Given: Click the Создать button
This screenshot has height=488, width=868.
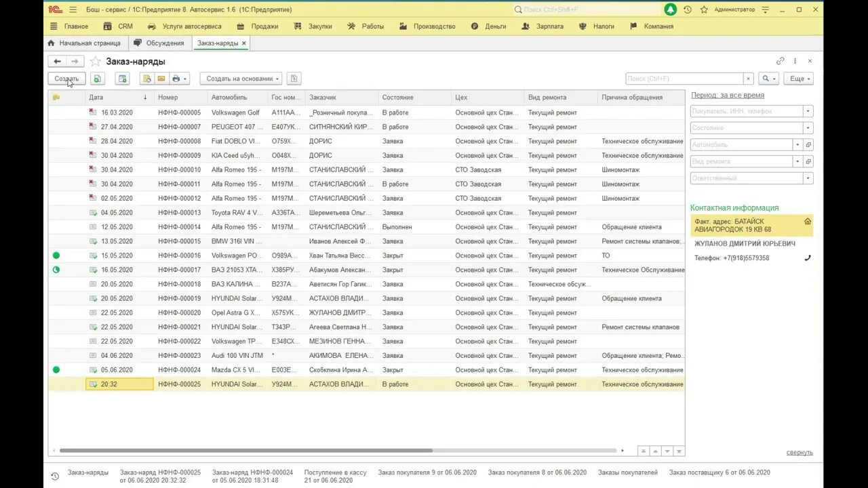Looking at the screenshot, I should click(x=66, y=79).
